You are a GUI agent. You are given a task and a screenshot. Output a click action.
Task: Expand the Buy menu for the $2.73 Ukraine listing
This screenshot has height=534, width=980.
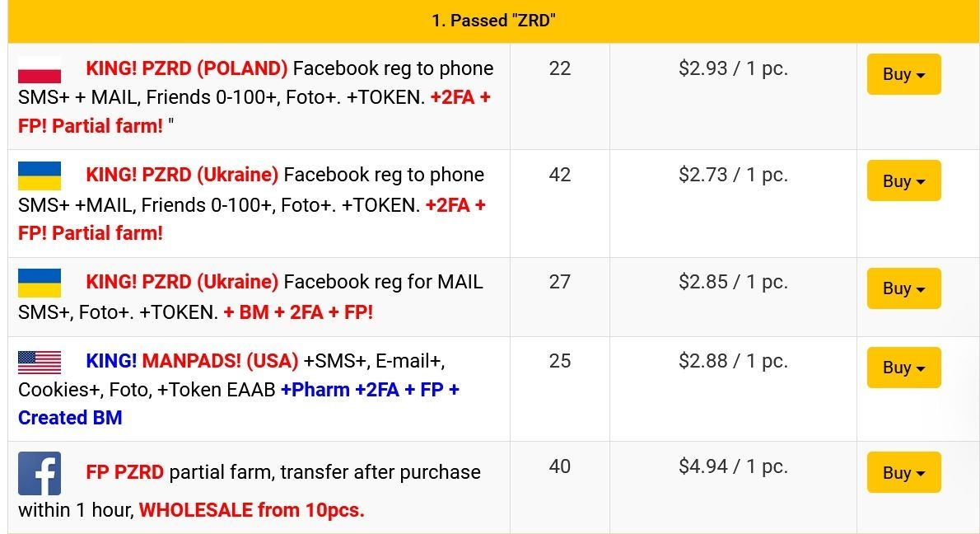coord(903,180)
